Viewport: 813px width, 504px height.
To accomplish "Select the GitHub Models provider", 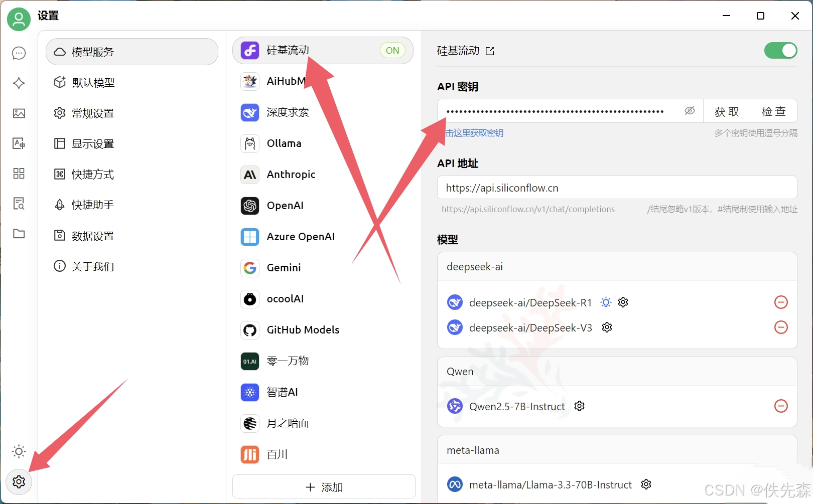I will tap(323, 330).
